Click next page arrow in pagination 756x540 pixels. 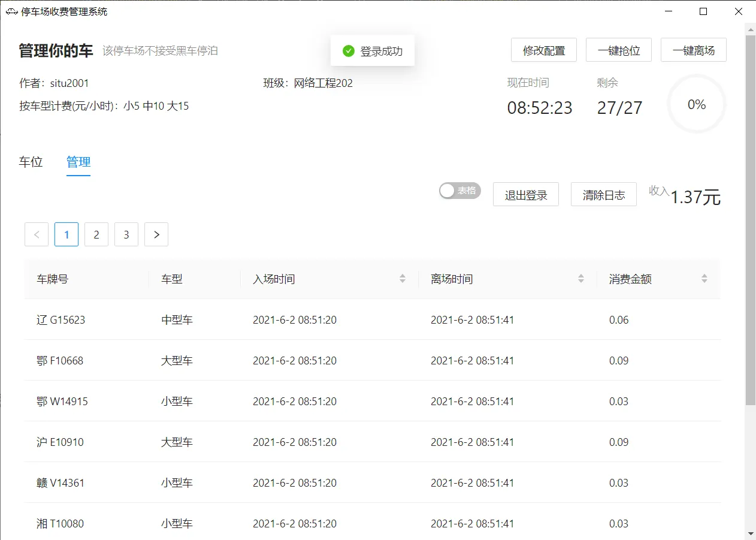(156, 234)
